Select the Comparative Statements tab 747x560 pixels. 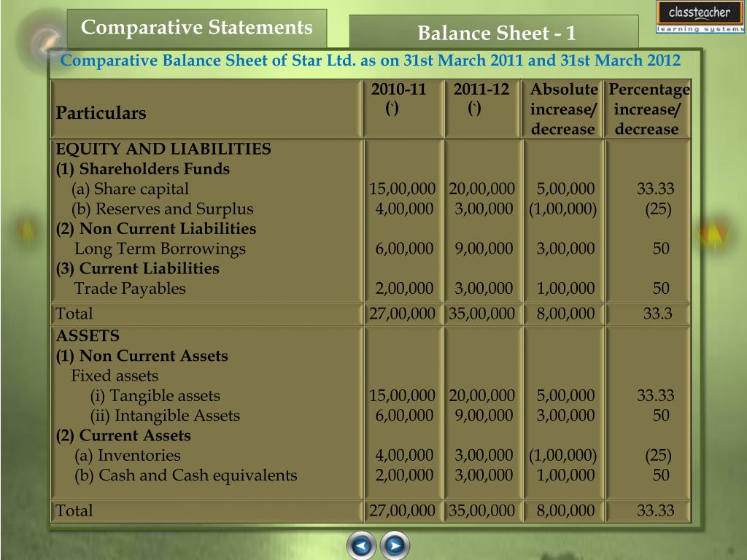[x=197, y=28]
